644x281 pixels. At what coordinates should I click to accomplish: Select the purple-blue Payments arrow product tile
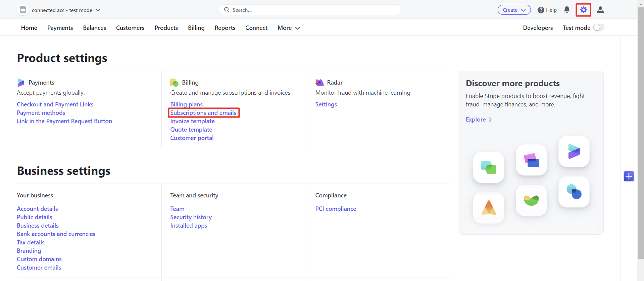click(574, 151)
